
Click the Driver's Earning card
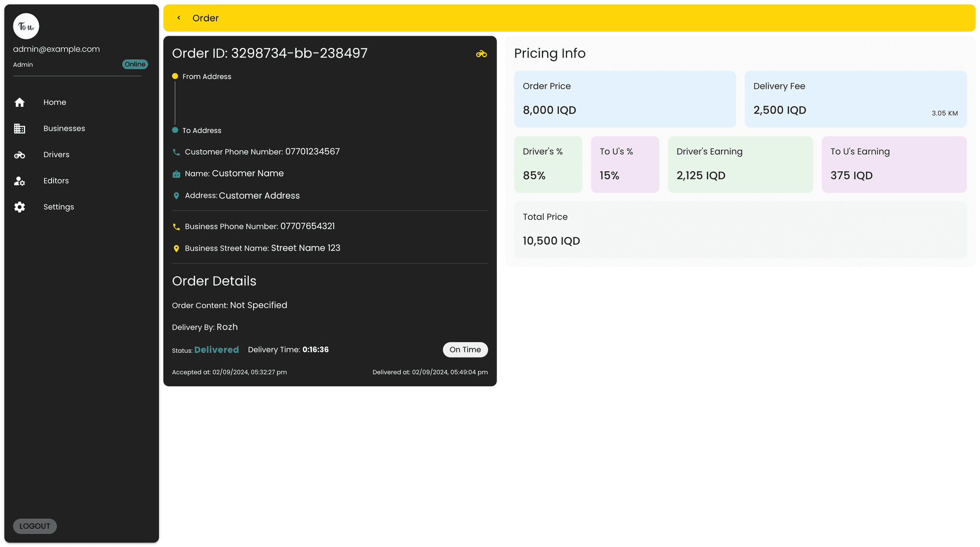pos(740,164)
